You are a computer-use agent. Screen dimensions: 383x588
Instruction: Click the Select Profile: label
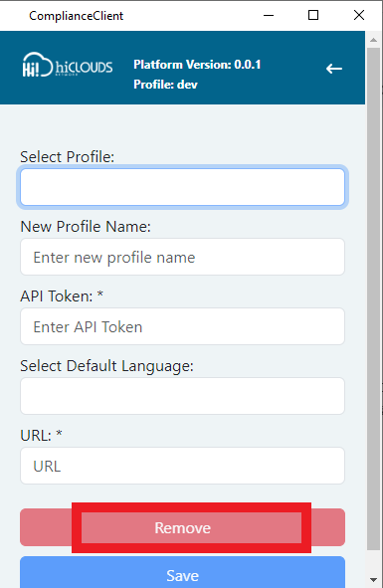tap(67, 157)
